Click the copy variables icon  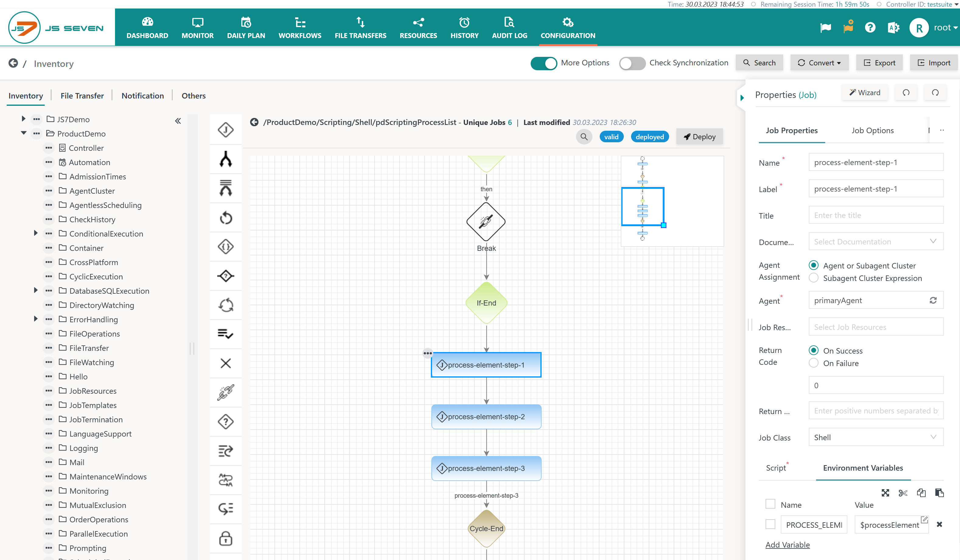[x=921, y=493]
